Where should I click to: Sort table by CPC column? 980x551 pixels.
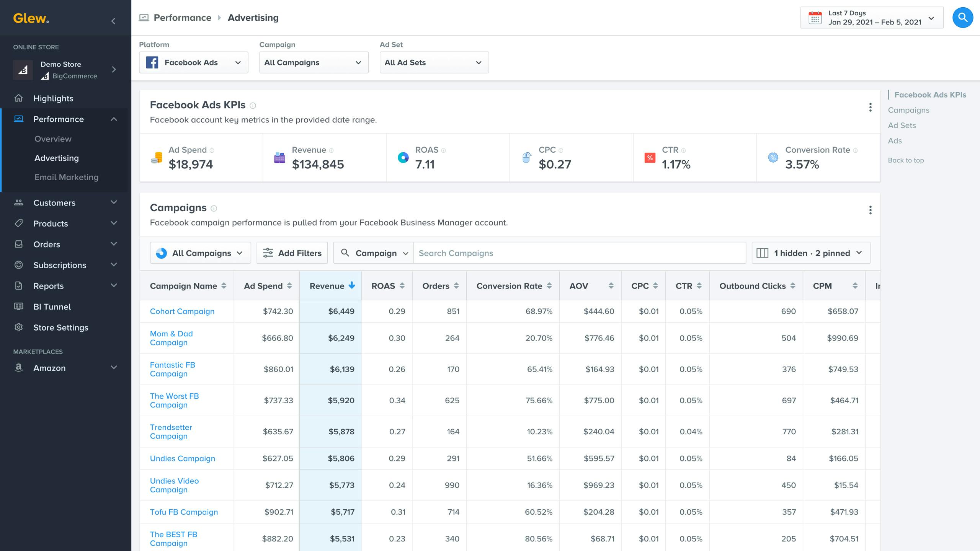coord(655,286)
